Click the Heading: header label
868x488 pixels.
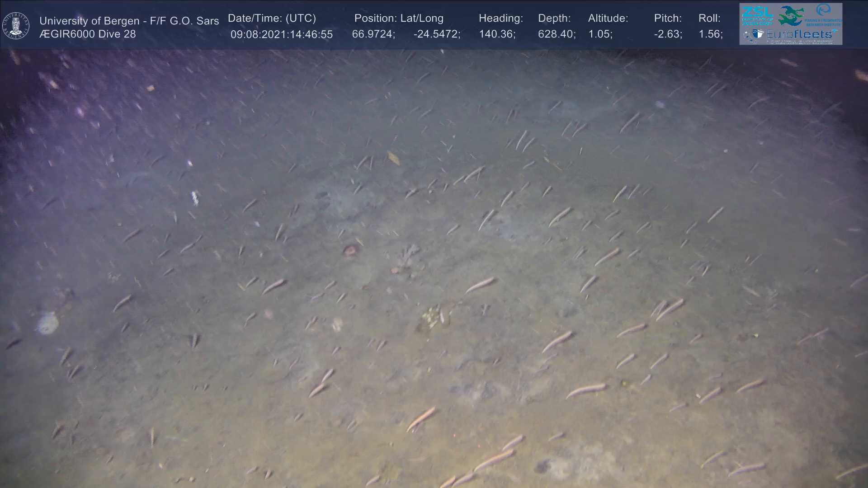(500, 18)
